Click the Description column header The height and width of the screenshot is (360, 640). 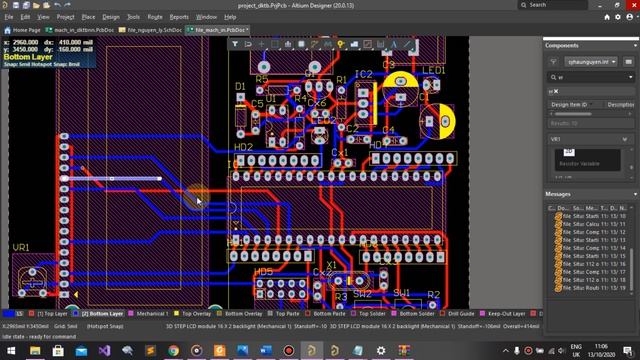(620, 105)
